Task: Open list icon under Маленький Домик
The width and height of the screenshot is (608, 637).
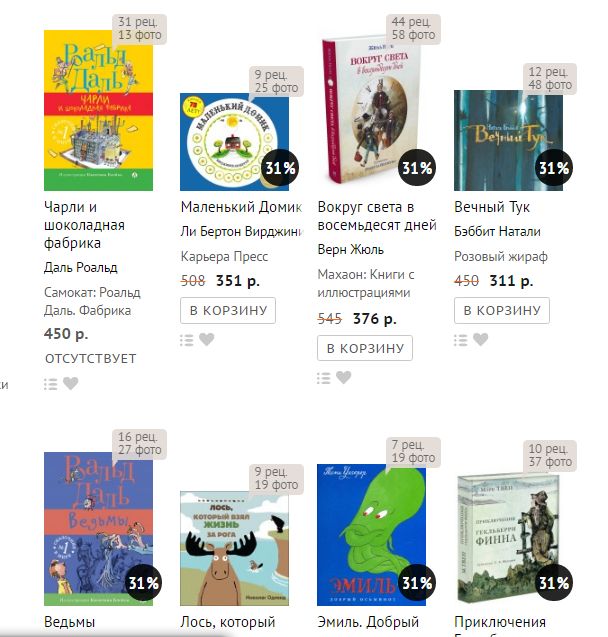Action: coord(187,340)
